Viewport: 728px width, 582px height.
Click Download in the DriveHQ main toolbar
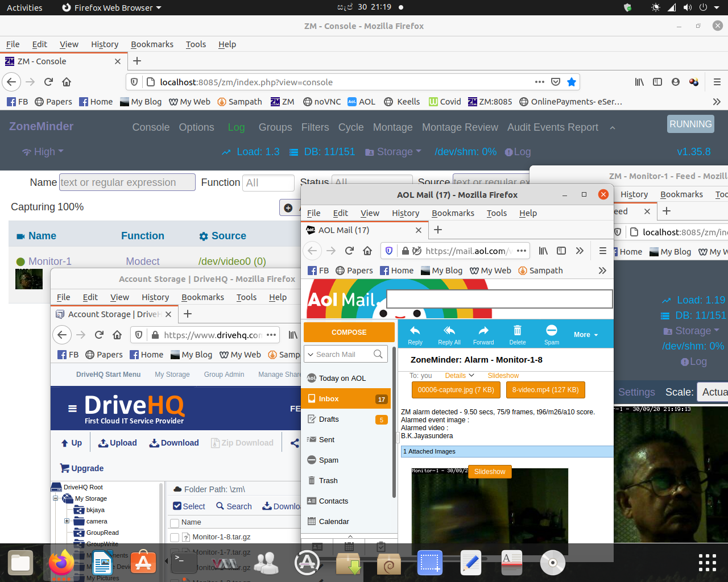click(174, 443)
